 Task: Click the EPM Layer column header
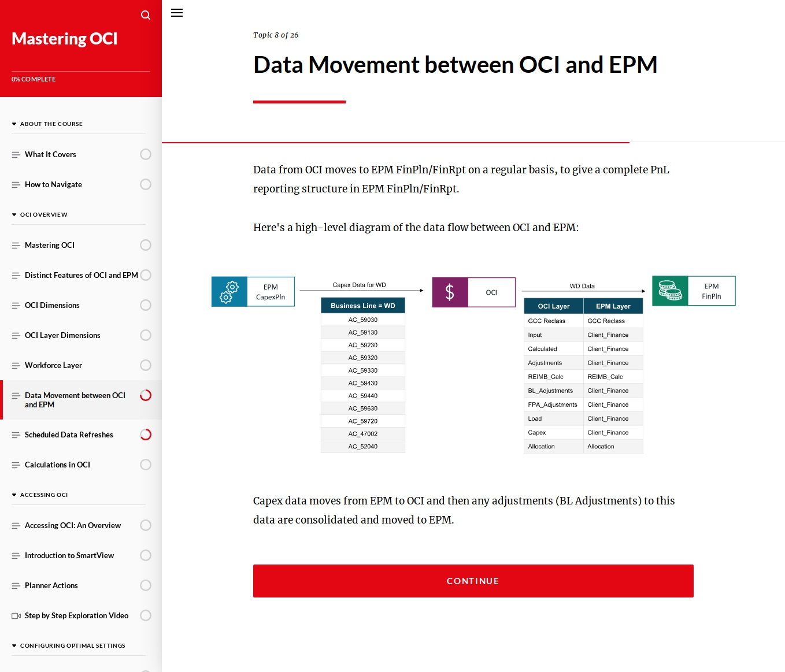tap(613, 306)
